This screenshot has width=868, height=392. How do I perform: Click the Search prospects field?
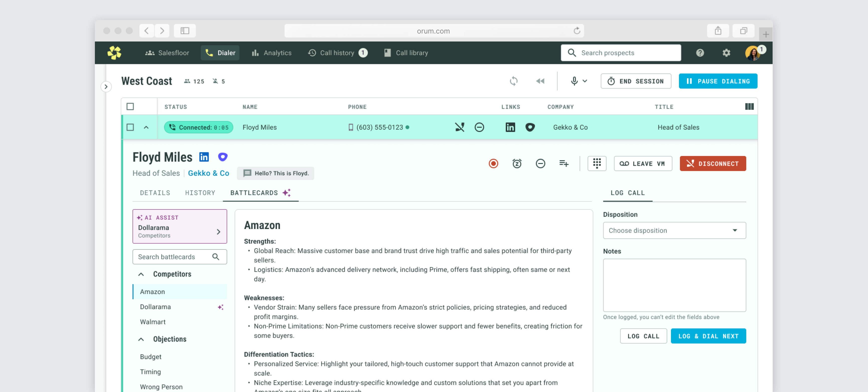(x=621, y=53)
